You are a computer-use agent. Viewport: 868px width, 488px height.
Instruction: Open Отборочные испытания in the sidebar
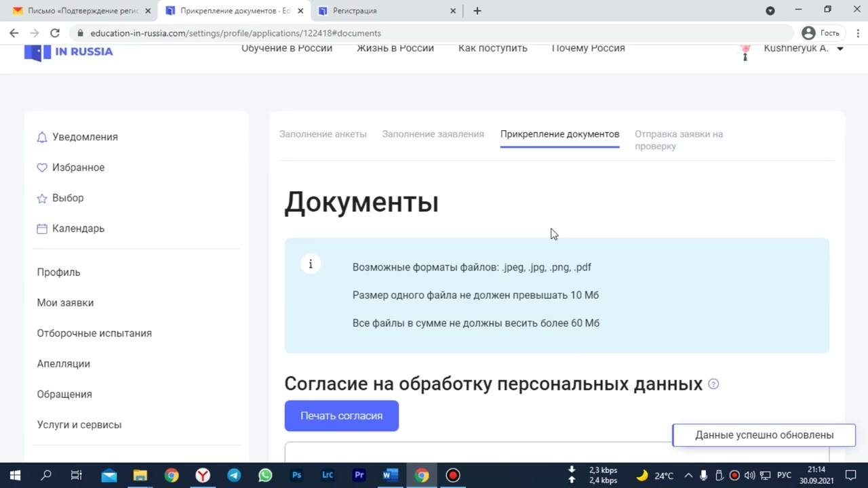click(94, 333)
